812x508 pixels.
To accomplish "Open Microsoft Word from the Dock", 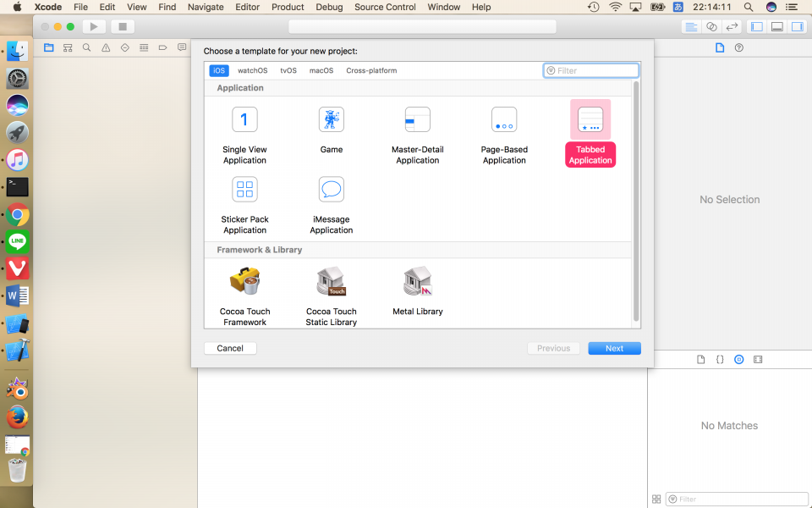I will click(17, 296).
